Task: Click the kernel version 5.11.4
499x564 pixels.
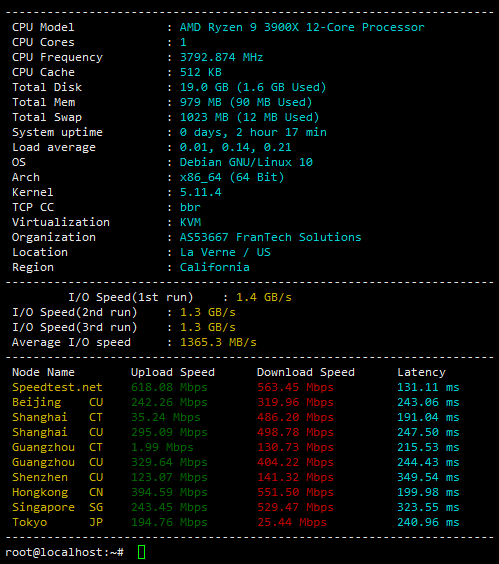Action: (200, 192)
